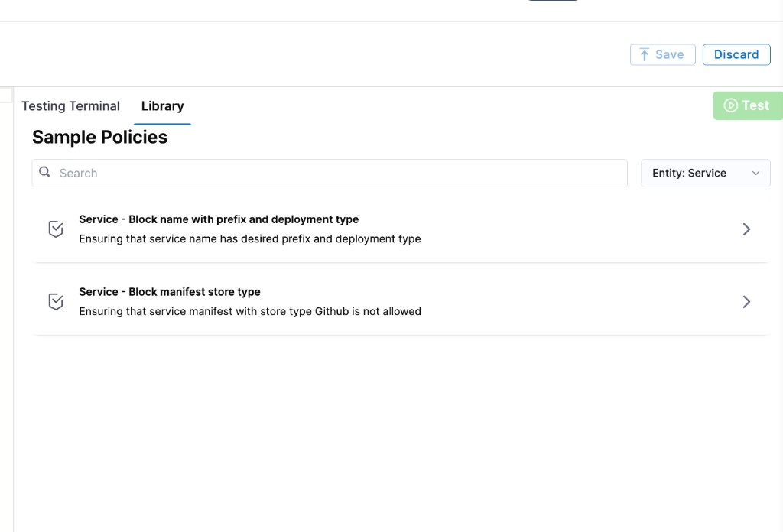Click the upload arrow icon in the Save button

click(x=644, y=54)
